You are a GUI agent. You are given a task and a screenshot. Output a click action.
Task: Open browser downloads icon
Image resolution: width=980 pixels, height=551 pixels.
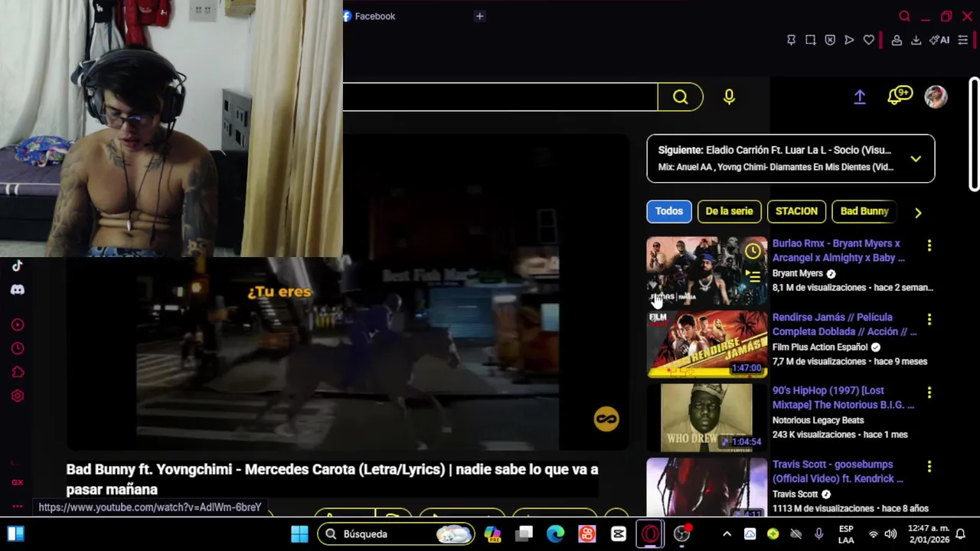pos(916,40)
